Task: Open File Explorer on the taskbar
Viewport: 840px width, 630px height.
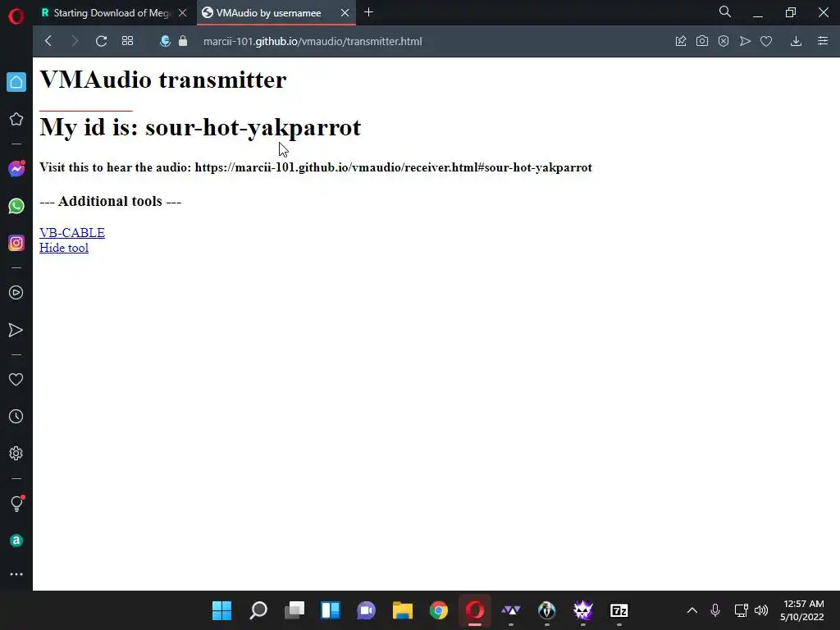Action: [x=402, y=610]
